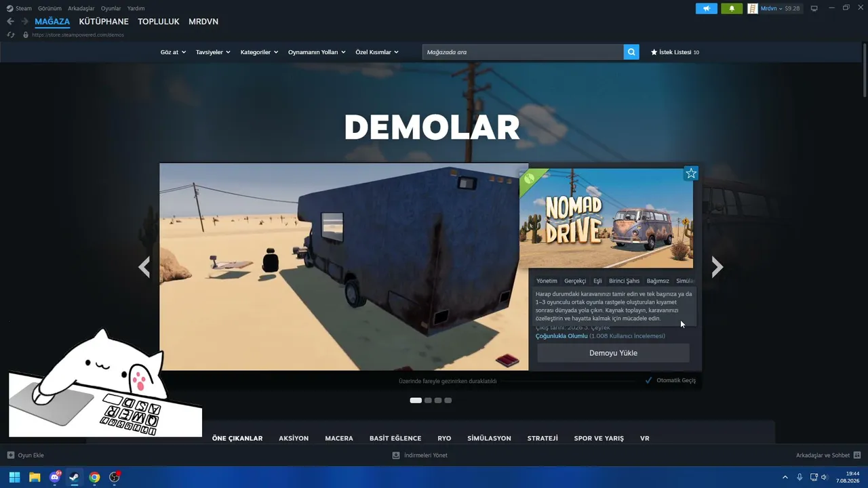Expand the Tavsiyeler dropdown
Viewport: 868px width, 488px height.
[x=213, y=52]
